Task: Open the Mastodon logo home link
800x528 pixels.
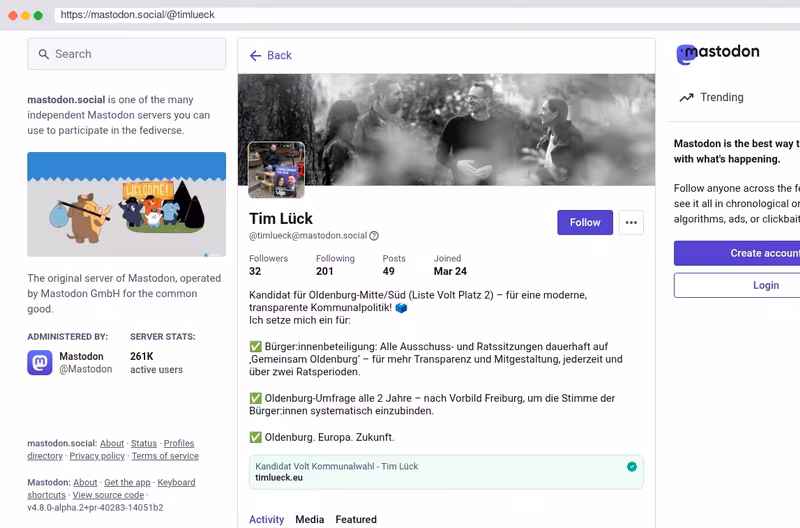Action: point(718,54)
